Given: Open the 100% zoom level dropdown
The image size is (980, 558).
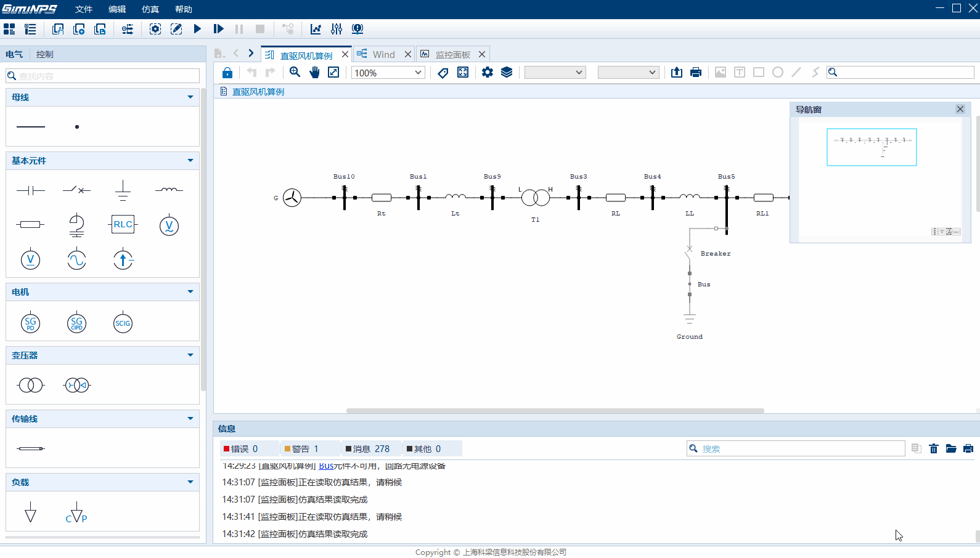Looking at the screenshot, I should click(418, 73).
